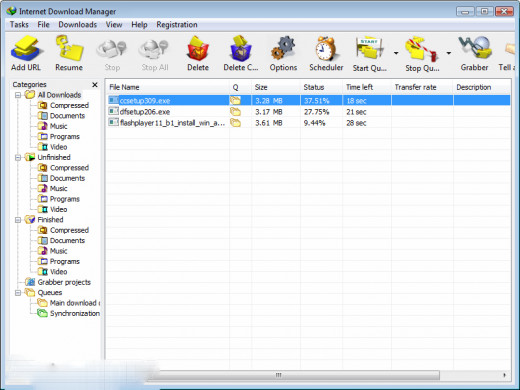Click the scrollbar right arrow
Image resolution: width=520 pixels, height=390 pixels.
click(504, 375)
